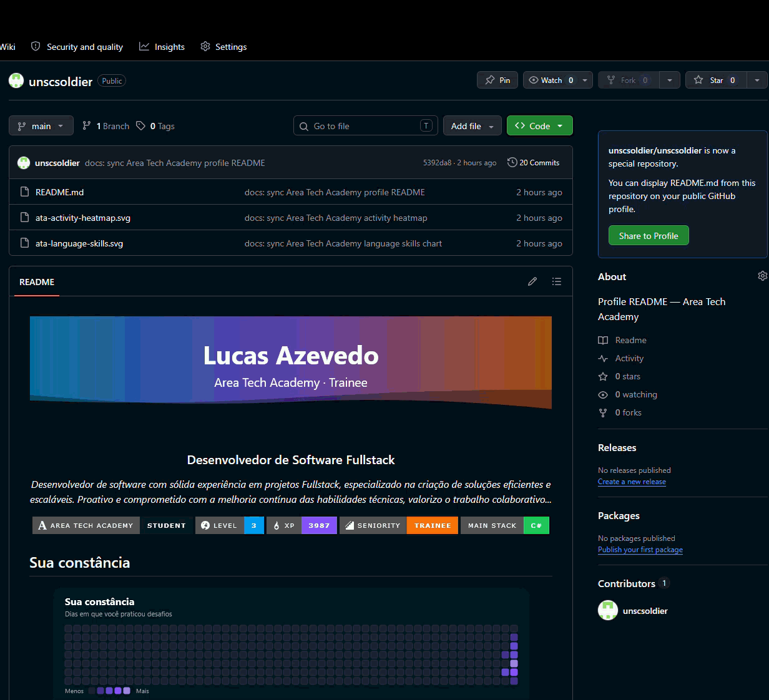Viewport: 769px width, 700px height.
Task: Open the ata-activity-heatmap.svg file
Action: (83, 218)
